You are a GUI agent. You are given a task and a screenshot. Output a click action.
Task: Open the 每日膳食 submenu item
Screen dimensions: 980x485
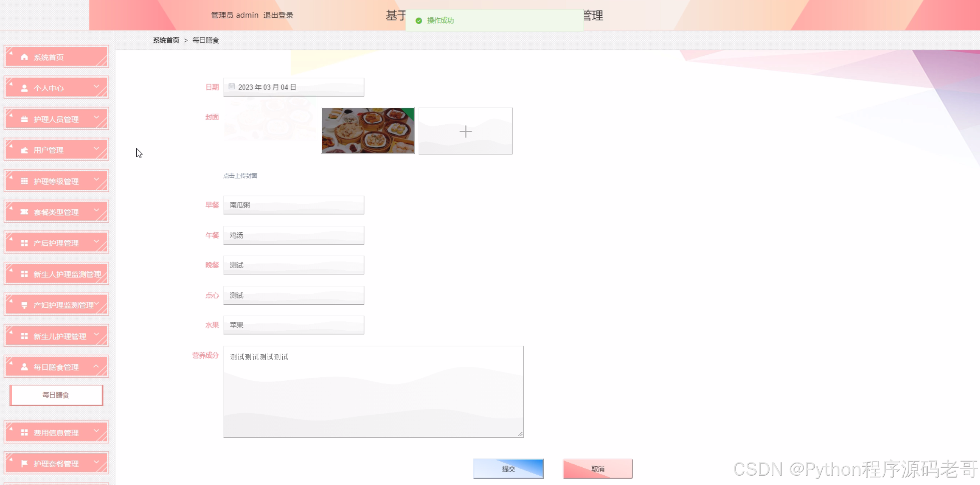point(56,395)
